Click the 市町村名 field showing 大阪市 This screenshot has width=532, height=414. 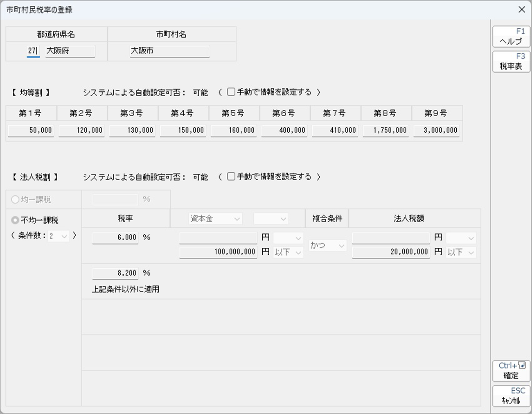[x=169, y=51]
